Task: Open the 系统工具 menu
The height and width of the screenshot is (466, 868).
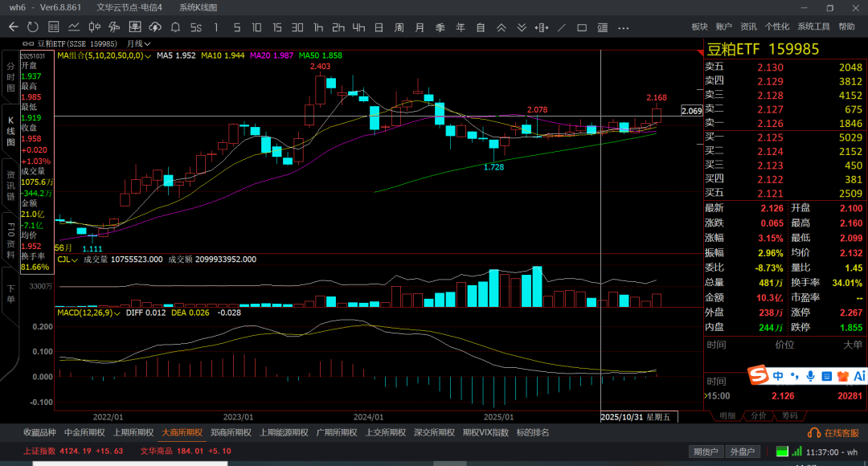Action: 813,27
